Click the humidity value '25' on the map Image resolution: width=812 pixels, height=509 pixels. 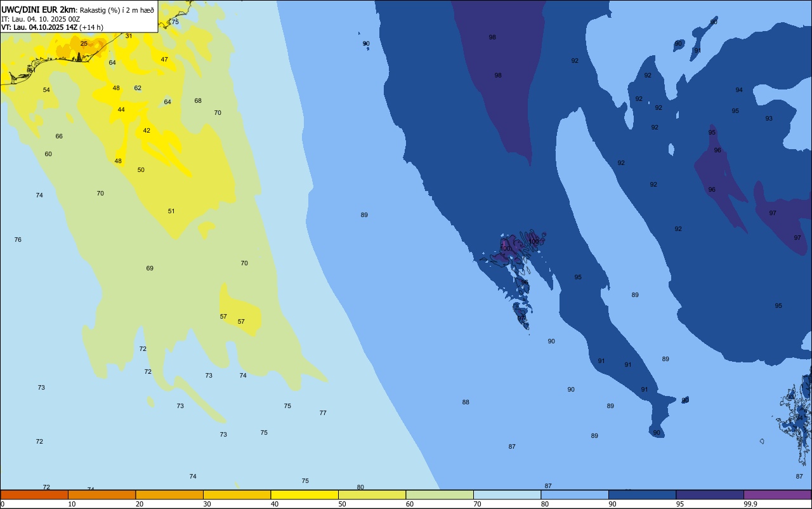click(84, 44)
